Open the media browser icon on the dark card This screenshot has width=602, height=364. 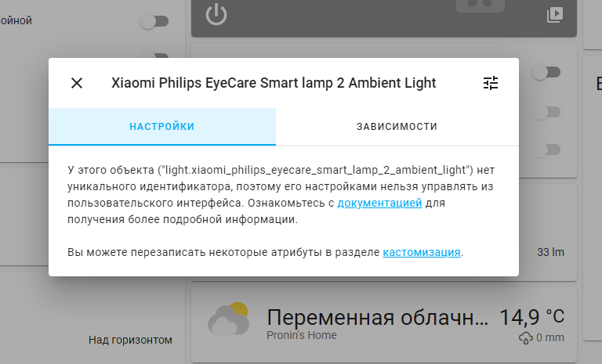[555, 15]
